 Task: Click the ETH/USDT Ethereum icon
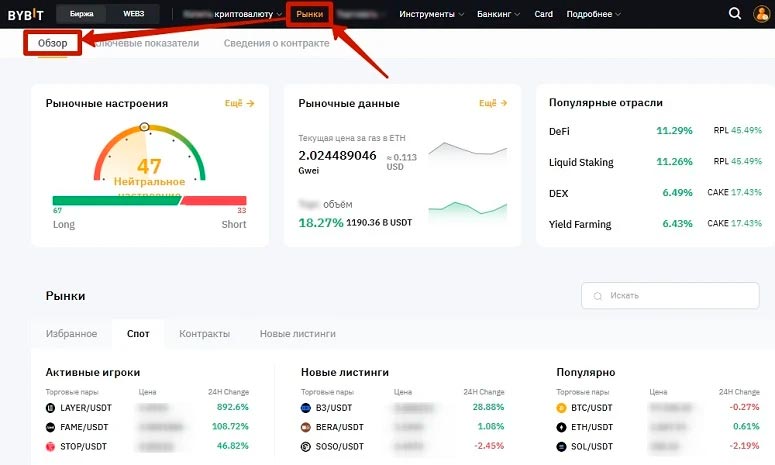coord(561,426)
